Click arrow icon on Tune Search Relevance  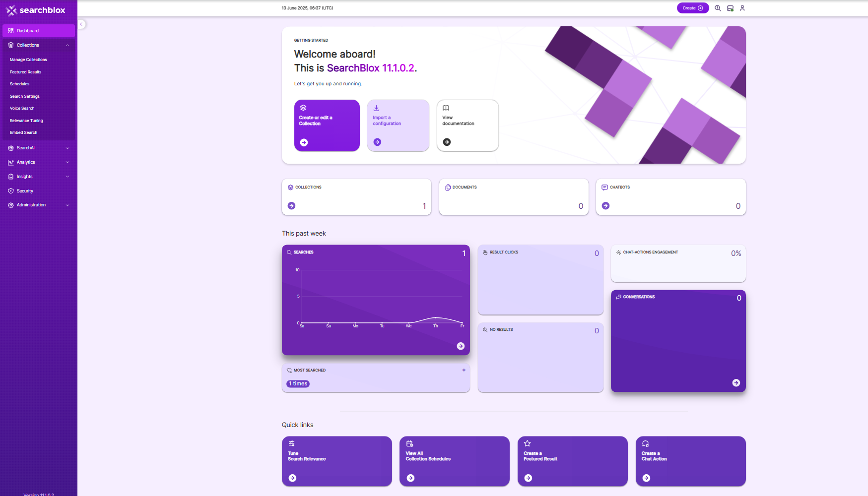(x=292, y=478)
